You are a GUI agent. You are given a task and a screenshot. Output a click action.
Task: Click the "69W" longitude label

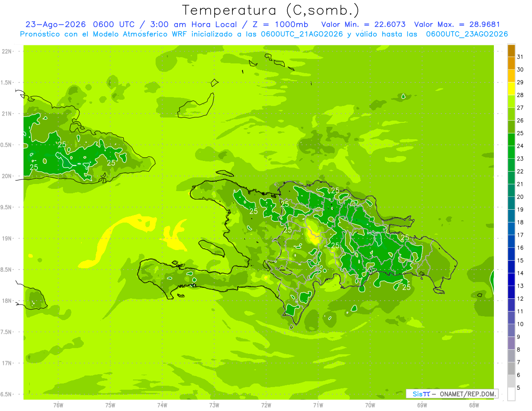click(x=422, y=405)
